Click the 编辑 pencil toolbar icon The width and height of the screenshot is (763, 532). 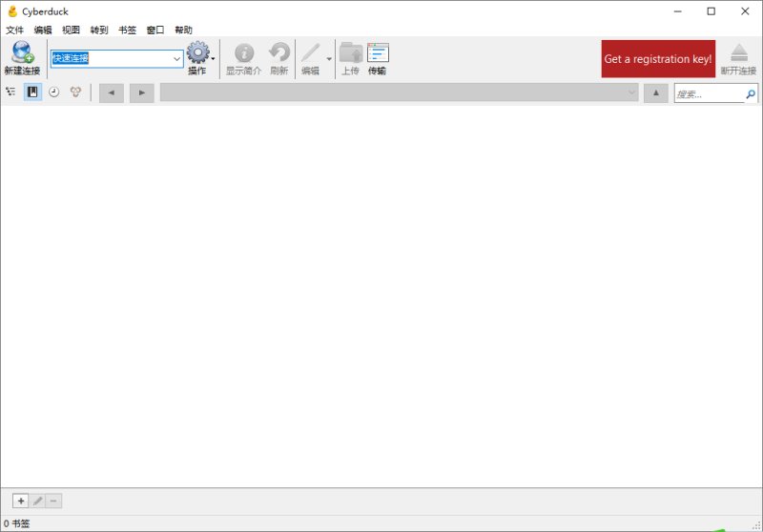coord(311,52)
